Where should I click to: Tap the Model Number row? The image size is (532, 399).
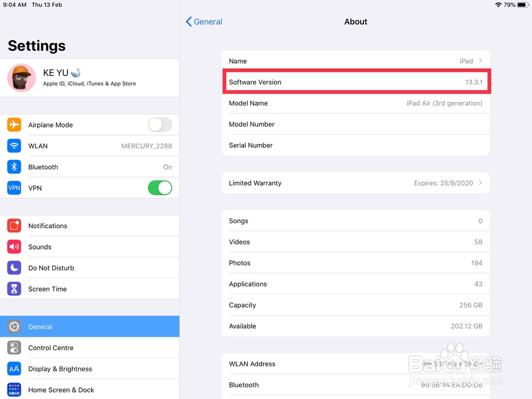(x=356, y=124)
